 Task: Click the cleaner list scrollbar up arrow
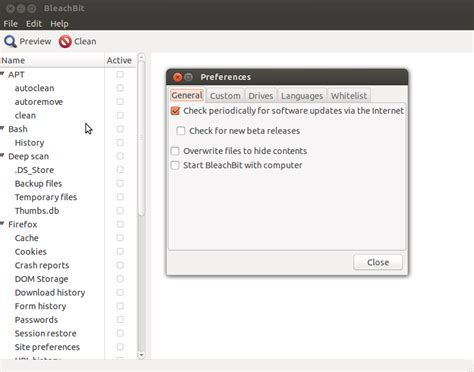click(x=141, y=57)
